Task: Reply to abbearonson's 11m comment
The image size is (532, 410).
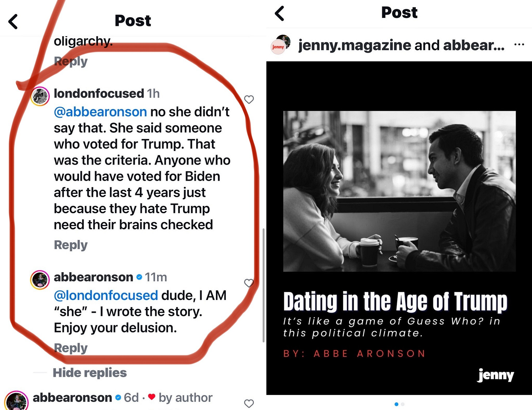Action: tap(71, 348)
